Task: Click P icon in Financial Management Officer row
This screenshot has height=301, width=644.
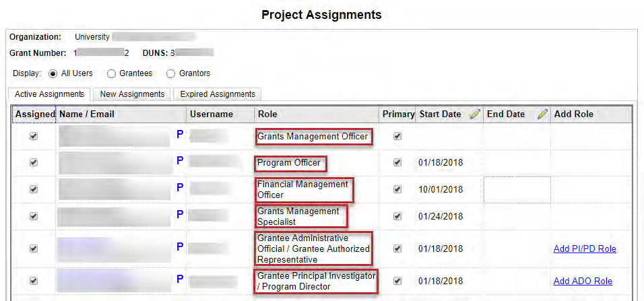Action: (x=180, y=188)
